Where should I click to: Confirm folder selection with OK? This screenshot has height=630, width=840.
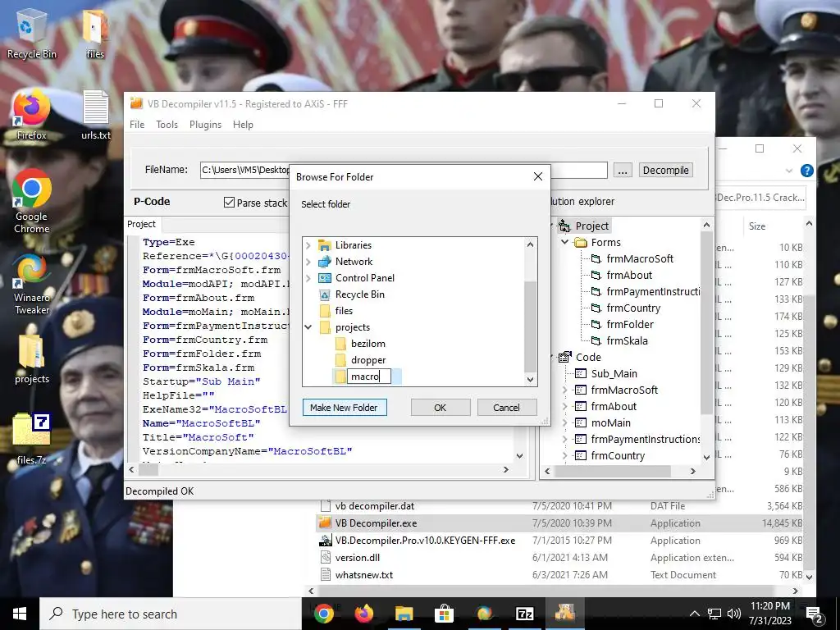[441, 408]
